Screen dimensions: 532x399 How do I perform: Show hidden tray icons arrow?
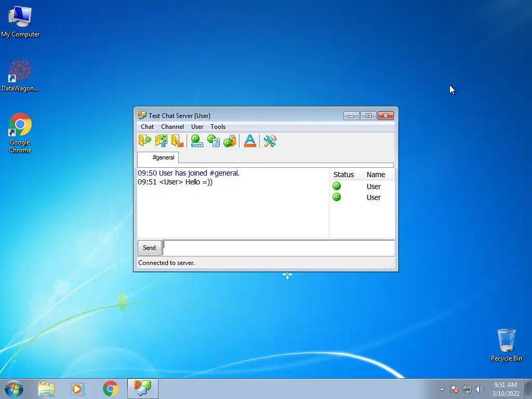(x=442, y=389)
